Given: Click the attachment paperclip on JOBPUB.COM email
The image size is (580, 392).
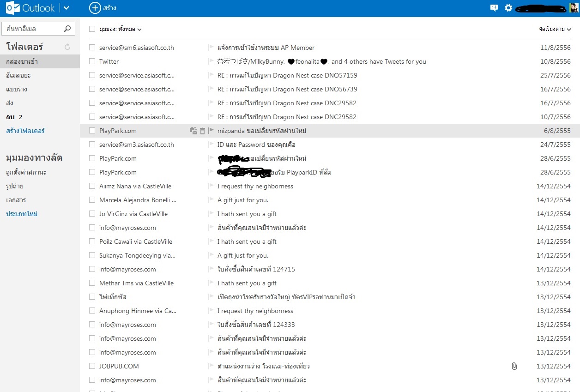Looking at the screenshot, I should click(514, 366).
